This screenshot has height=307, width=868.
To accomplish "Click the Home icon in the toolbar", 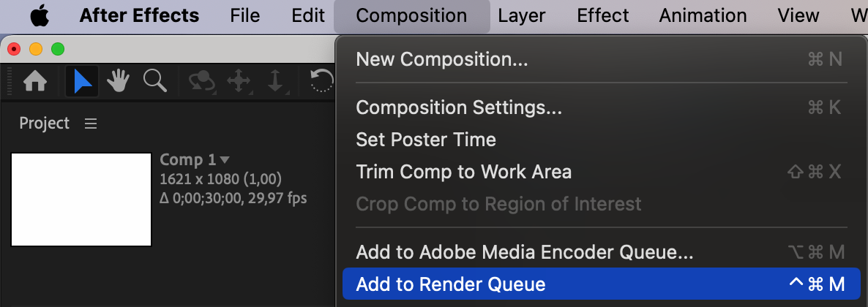I will (35, 81).
